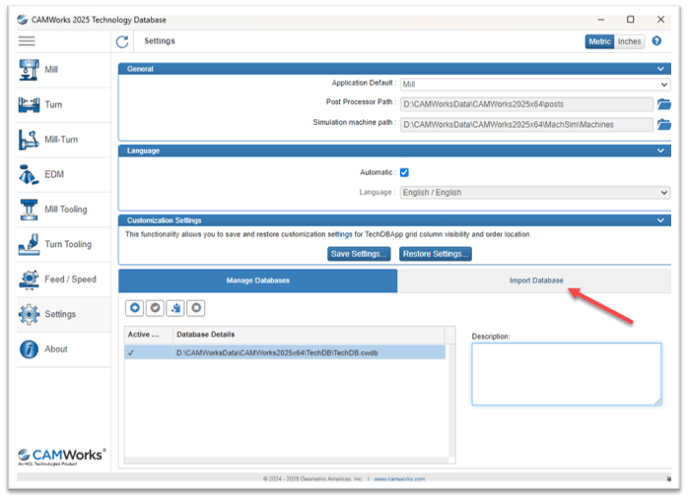
Task: Click in the Description text area
Action: [x=566, y=374]
